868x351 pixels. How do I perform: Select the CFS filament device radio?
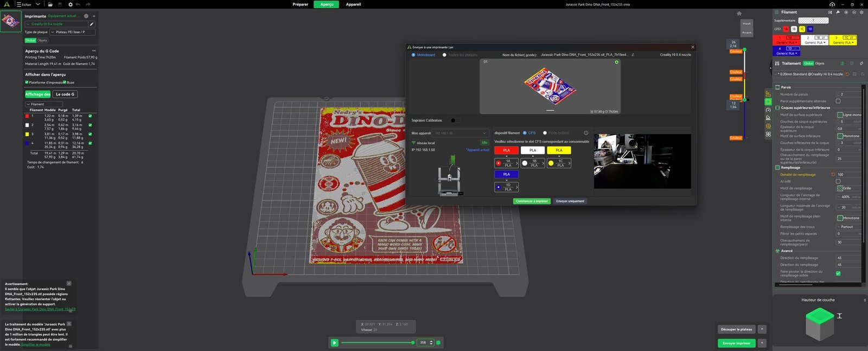pos(525,133)
